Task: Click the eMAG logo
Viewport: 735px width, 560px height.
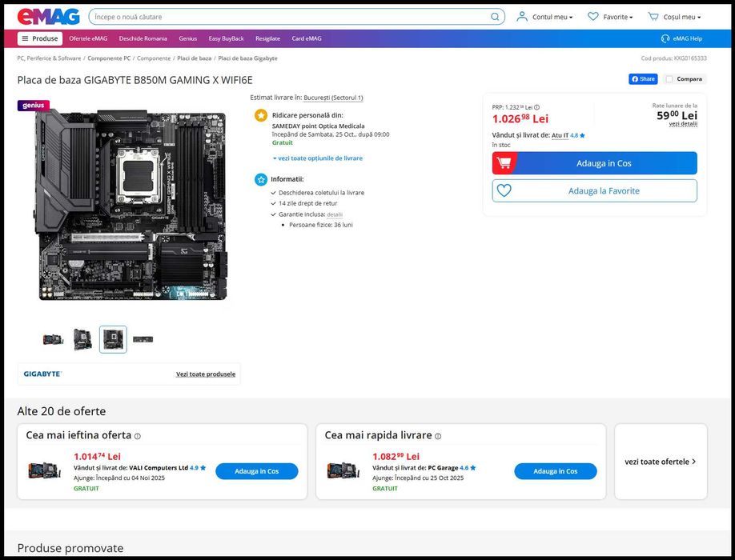Action: click(x=48, y=16)
